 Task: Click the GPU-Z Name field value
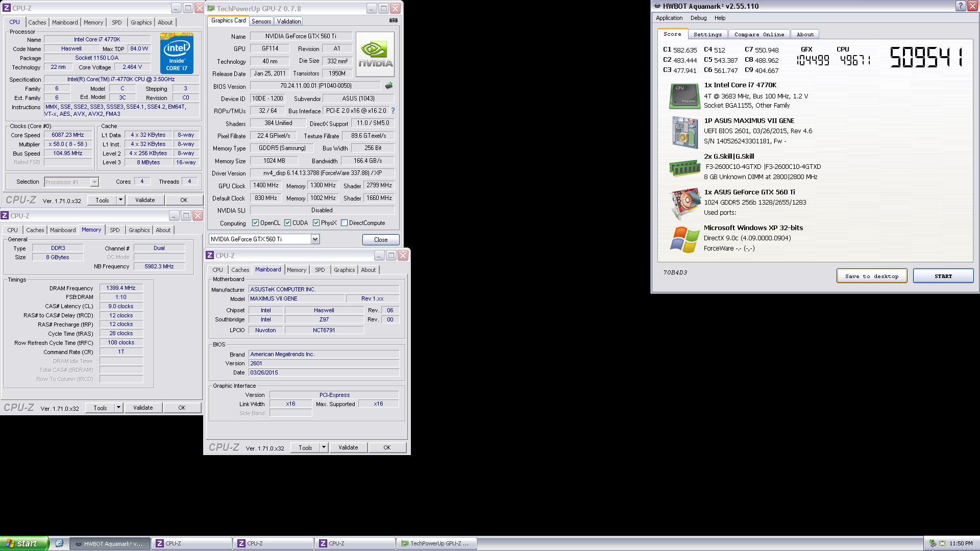point(301,36)
